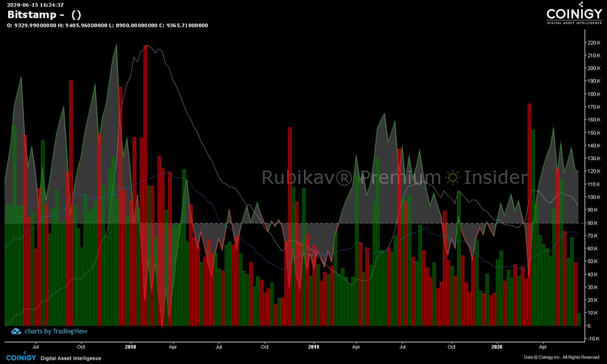
Task: Click the open value O: 9329.99000000
Action: click(x=31, y=25)
